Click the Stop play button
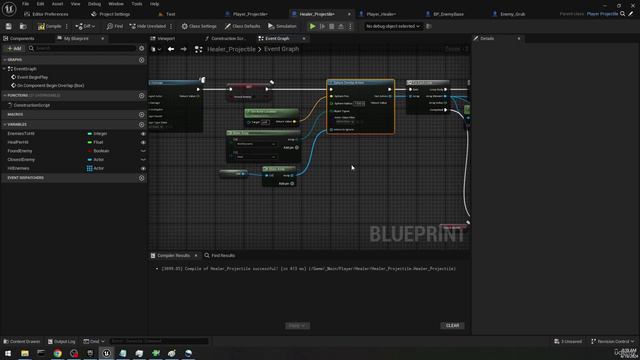640x360 pixels. [x=331, y=26]
